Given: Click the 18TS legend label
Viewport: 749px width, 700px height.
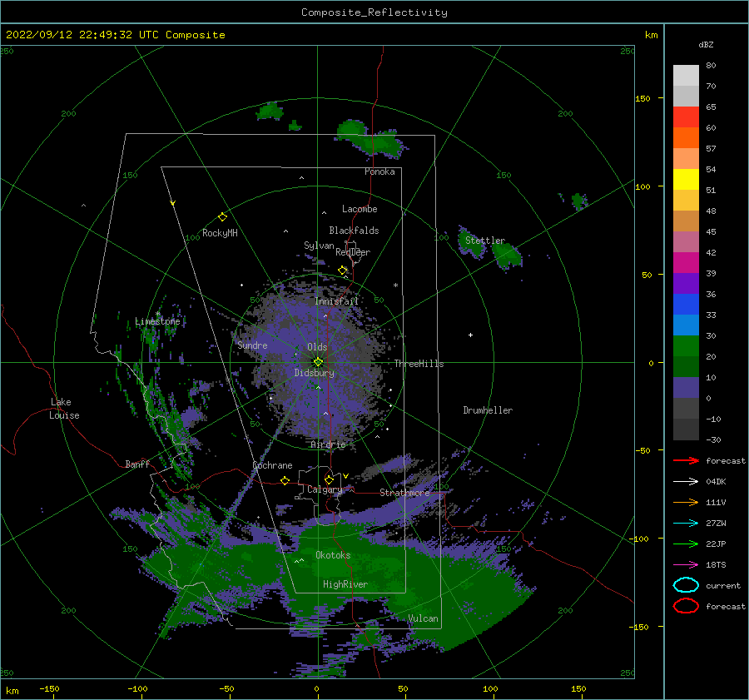Looking at the screenshot, I should 716,565.
